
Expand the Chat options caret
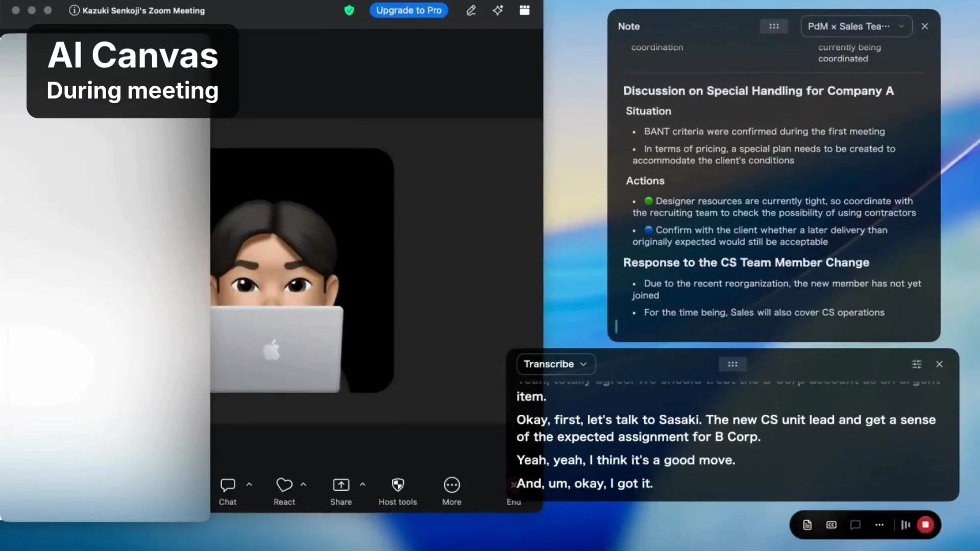[x=249, y=484]
